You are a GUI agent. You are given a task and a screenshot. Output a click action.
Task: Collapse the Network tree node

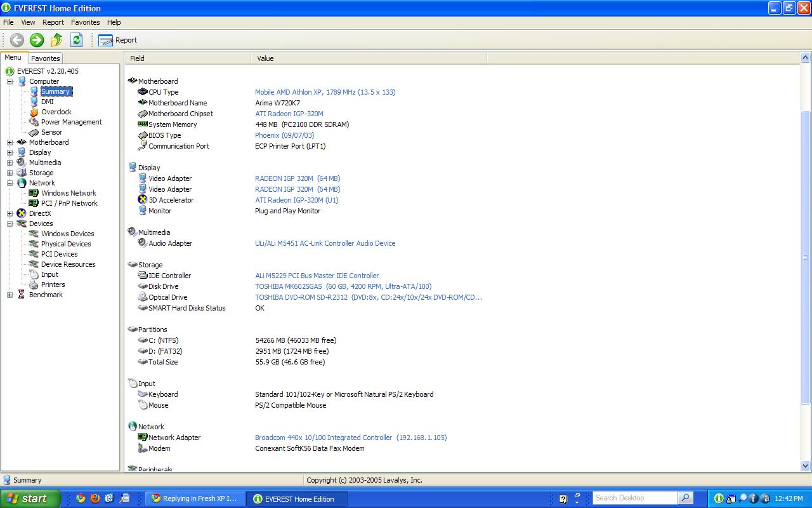10,183
